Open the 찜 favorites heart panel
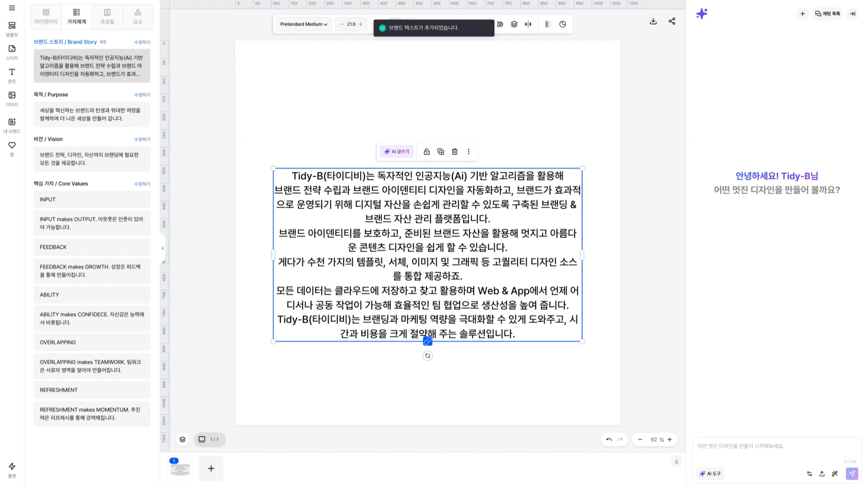 (x=12, y=148)
